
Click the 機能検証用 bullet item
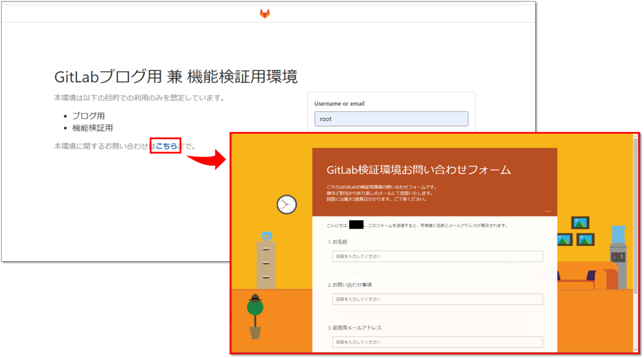(92, 128)
